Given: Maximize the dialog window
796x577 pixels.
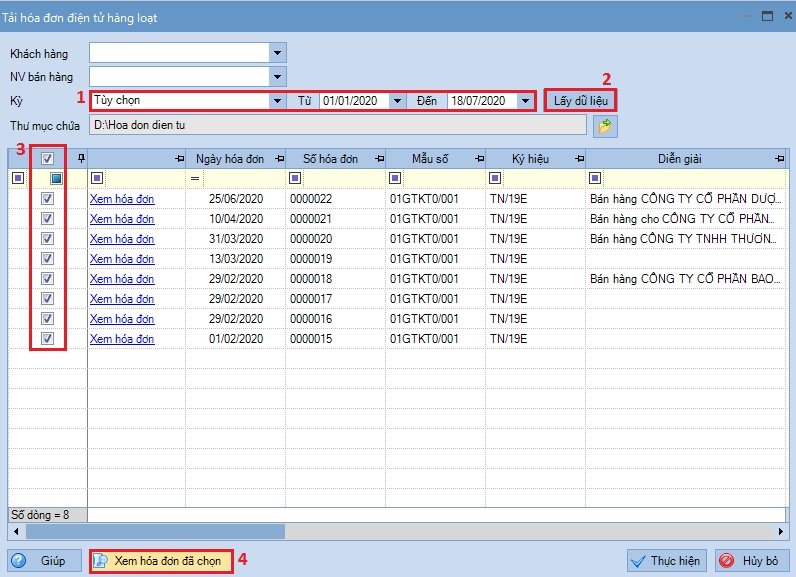Looking at the screenshot, I should click(768, 16).
